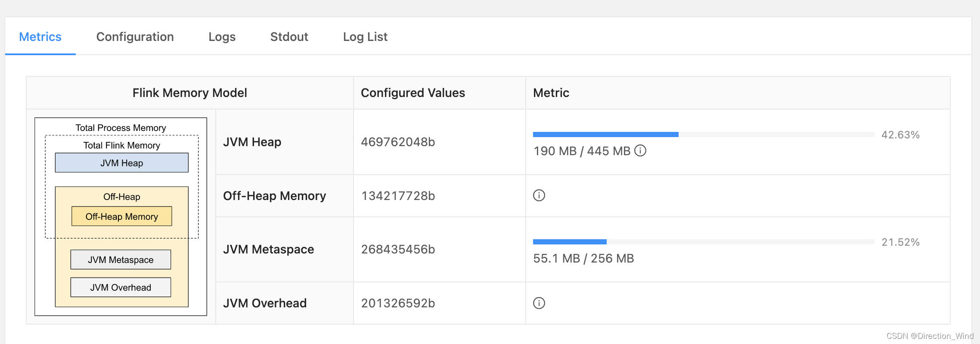Click the JVM Metaspace diagram box
The height and width of the screenshot is (344, 980).
click(121, 260)
